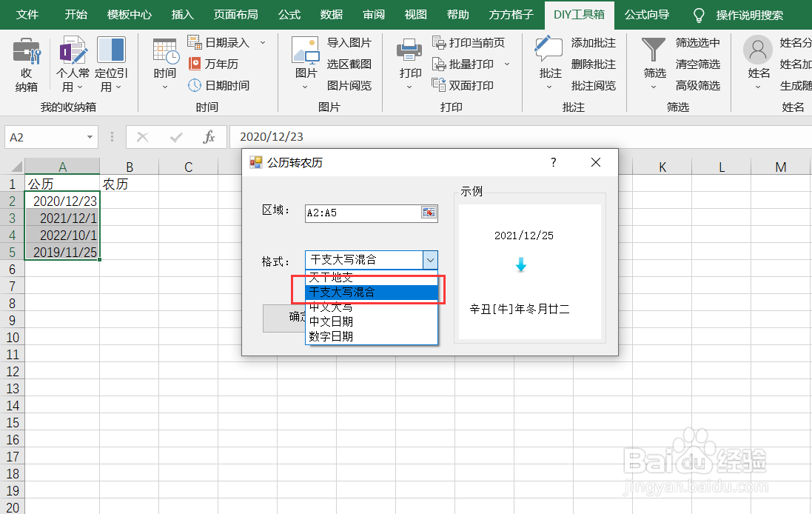
Task: Expand the 批注 button chevron
Action: (x=549, y=87)
